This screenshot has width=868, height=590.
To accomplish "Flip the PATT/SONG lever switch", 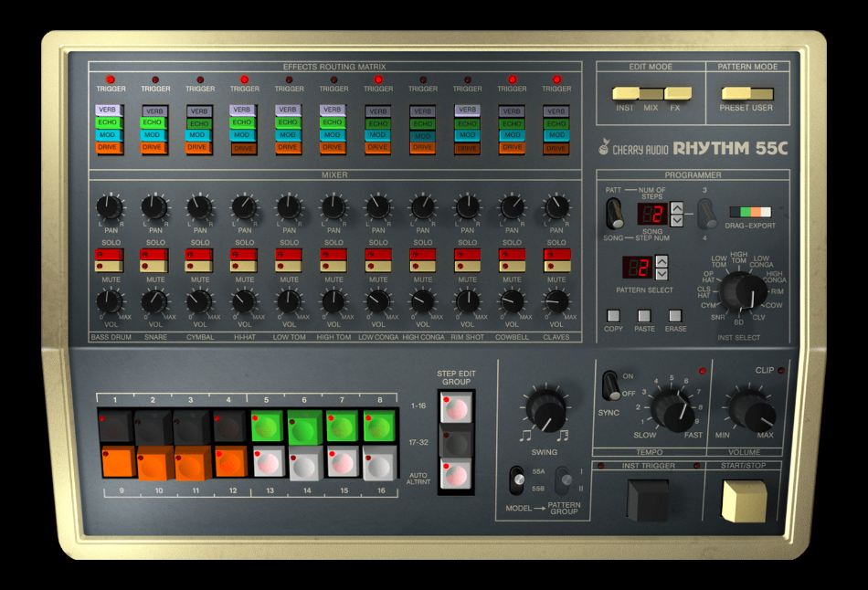I will coord(615,213).
